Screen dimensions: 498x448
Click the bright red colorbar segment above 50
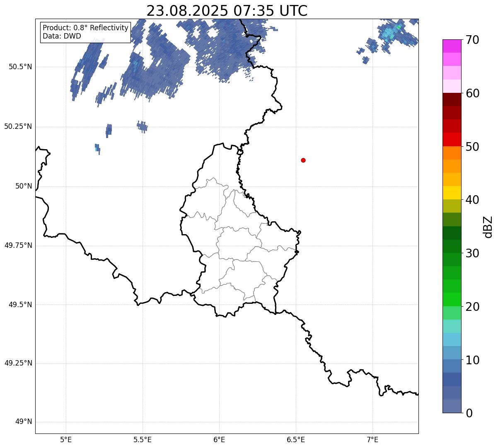452,139
